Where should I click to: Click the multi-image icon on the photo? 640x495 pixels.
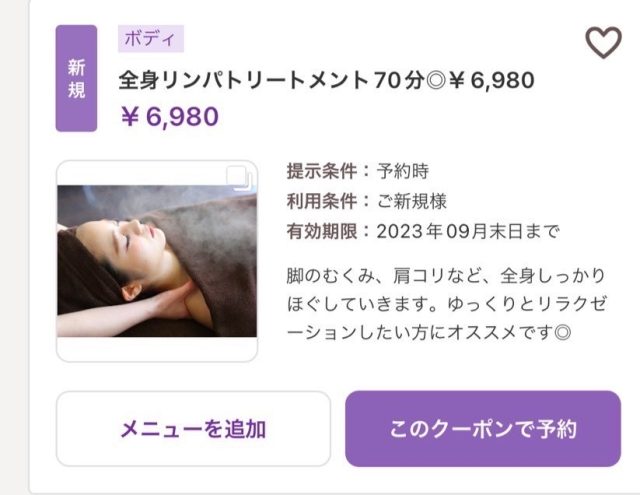(x=240, y=178)
